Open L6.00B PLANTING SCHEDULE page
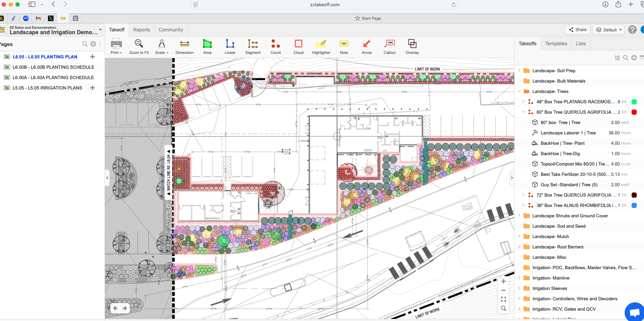This screenshot has width=644, height=321. click(x=53, y=67)
